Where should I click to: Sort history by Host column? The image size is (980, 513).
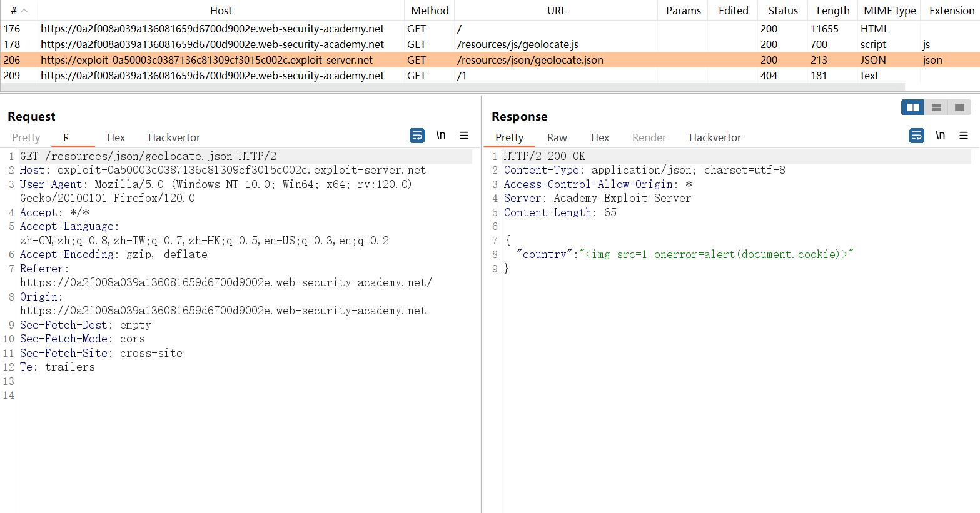[x=221, y=11]
